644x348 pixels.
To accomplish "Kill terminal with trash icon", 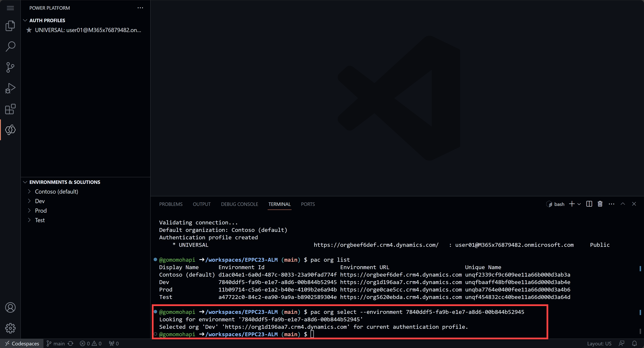I will pyautogui.click(x=600, y=204).
